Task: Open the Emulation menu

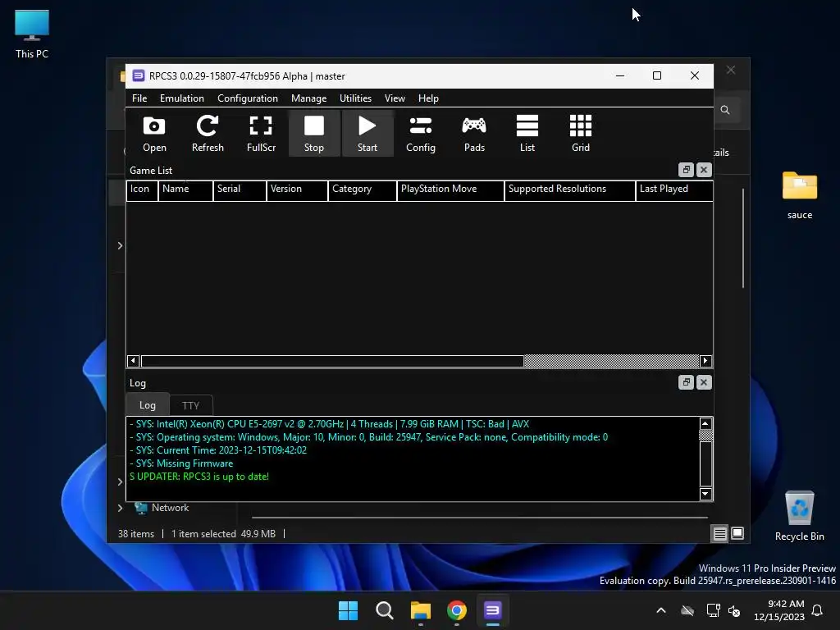Action: tap(181, 98)
